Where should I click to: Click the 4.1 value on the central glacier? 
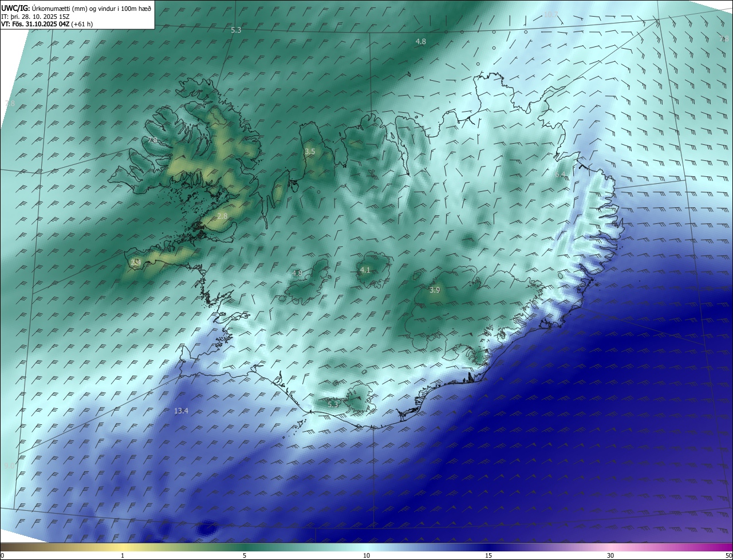365,270
